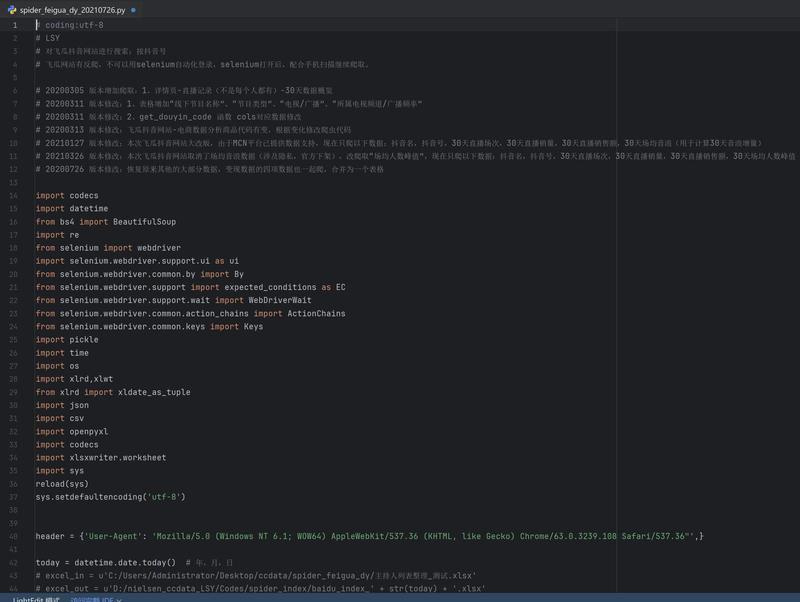This screenshot has width=800, height=602.
Task: Click the Python file icon on the tab
Action: click(x=12, y=10)
